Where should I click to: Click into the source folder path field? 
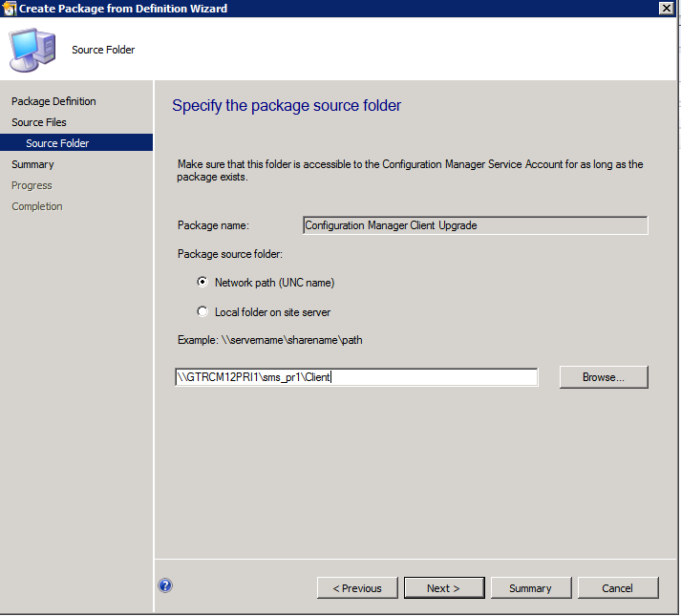pyautogui.click(x=356, y=377)
